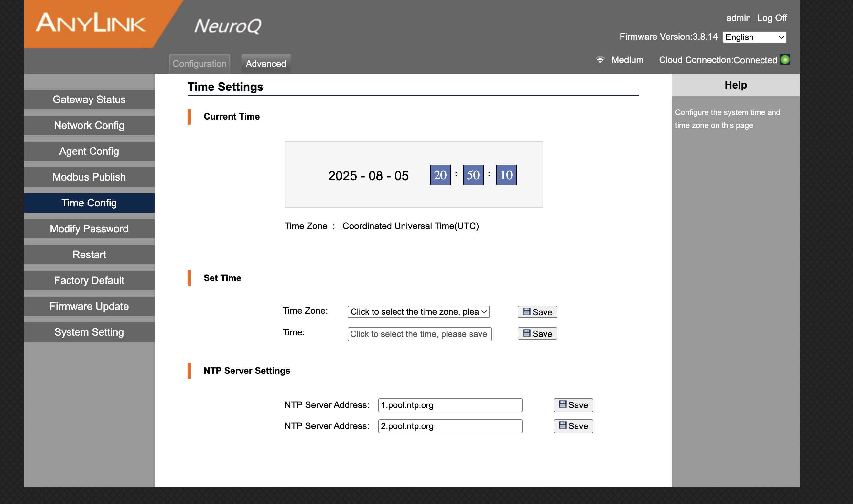The width and height of the screenshot is (853, 504).
Task: Open Gateway Status in sidebar
Action: click(x=89, y=100)
